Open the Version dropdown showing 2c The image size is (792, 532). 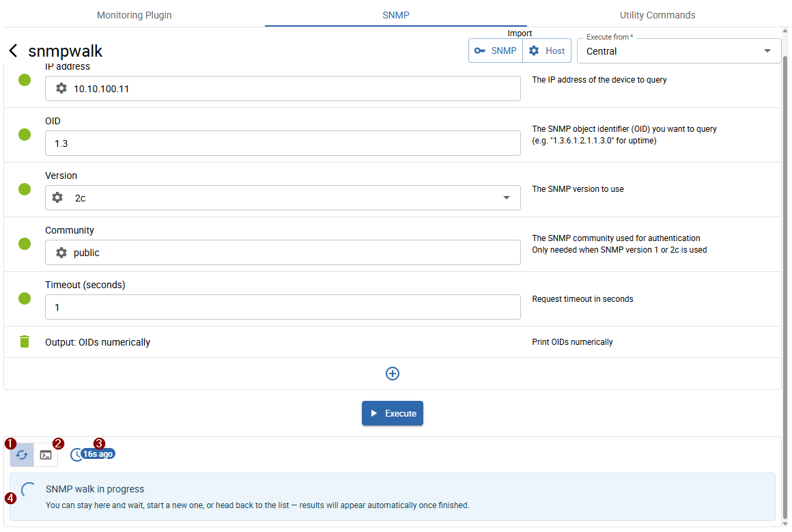coord(506,198)
